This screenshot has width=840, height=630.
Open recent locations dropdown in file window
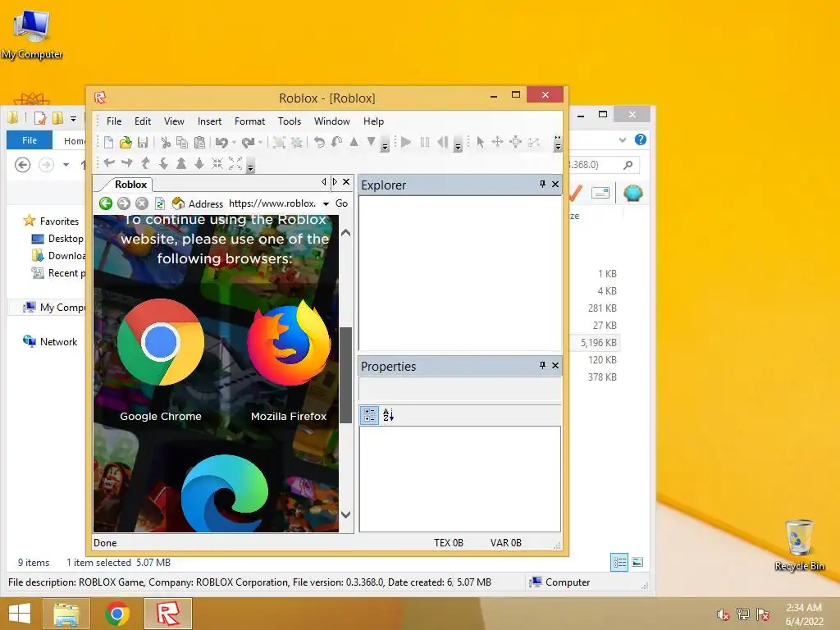click(x=66, y=164)
